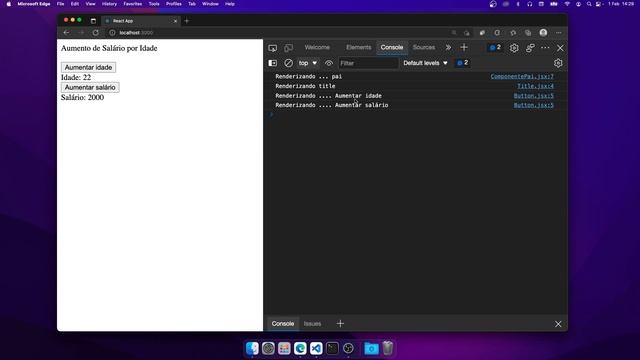Click the 'Salário: 2000' text
This screenshot has height=360, width=640.
click(82, 98)
